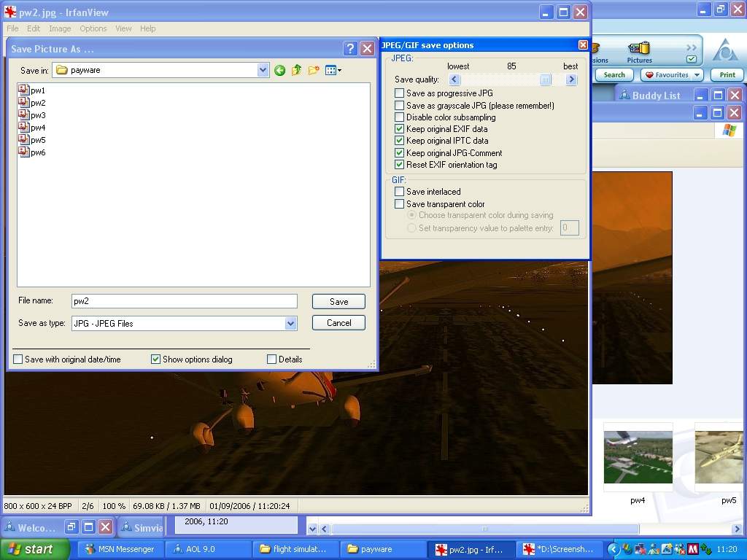
Task: Cancel the save dialog
Action: [x=338, y=323]
